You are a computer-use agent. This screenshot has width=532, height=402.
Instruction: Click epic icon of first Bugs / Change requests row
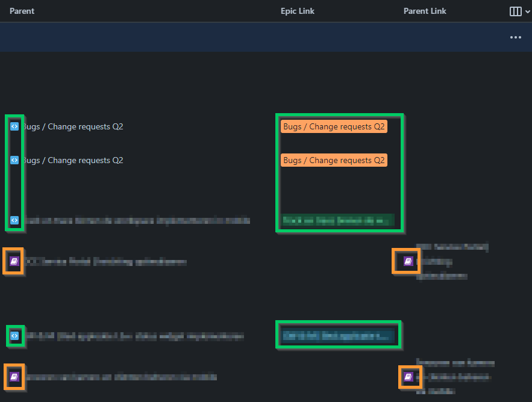[x=14, y=126]
